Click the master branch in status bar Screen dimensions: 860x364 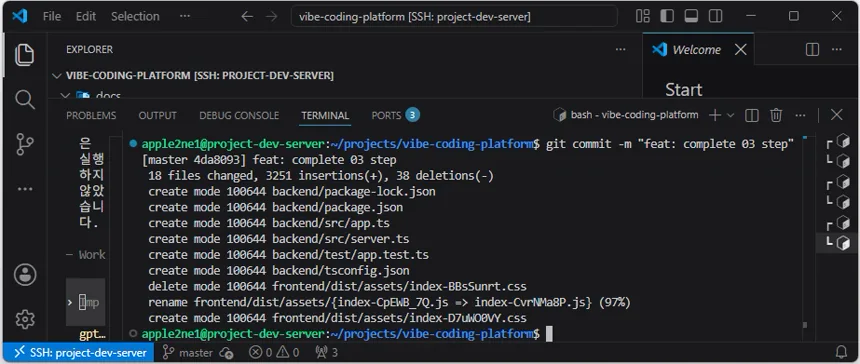coord(188,352)
